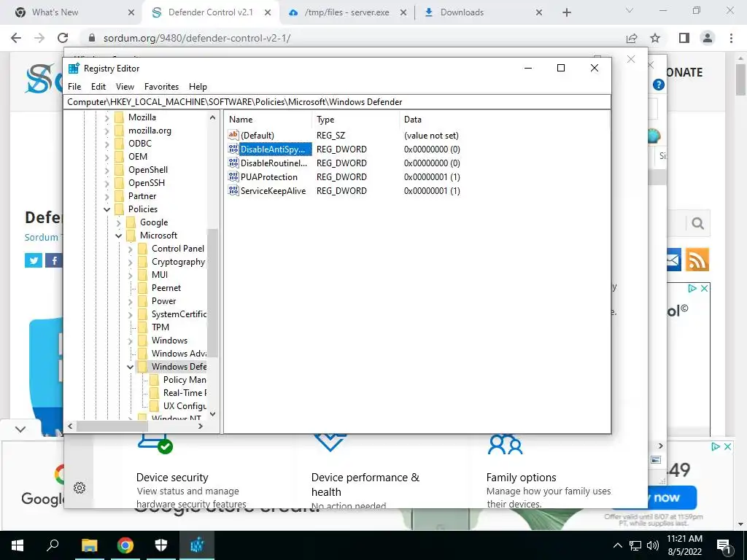This screenshot has width=747, height=560.
Task: Sort values by the Data column header
Action: 504,120
